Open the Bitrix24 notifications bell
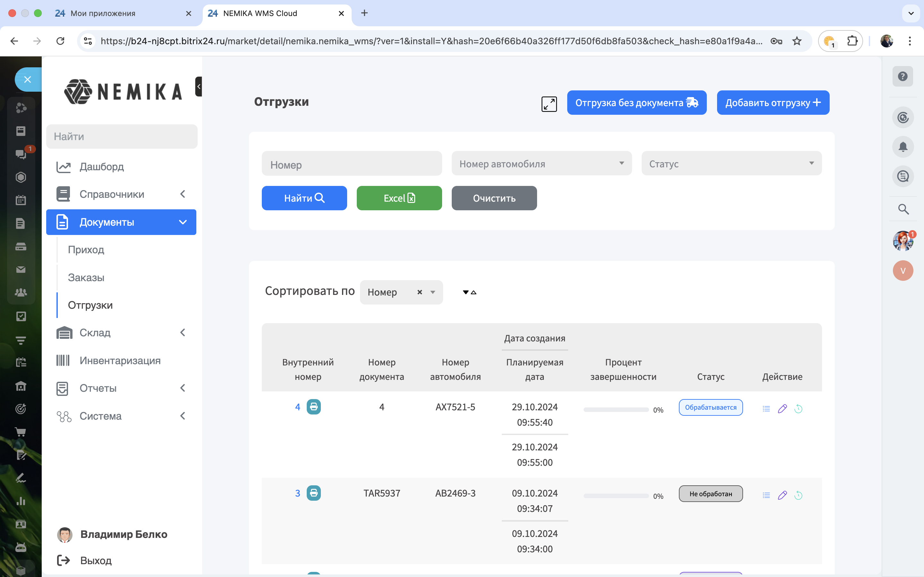The height and width of the screenshot is (577, 924). point(903,147)
